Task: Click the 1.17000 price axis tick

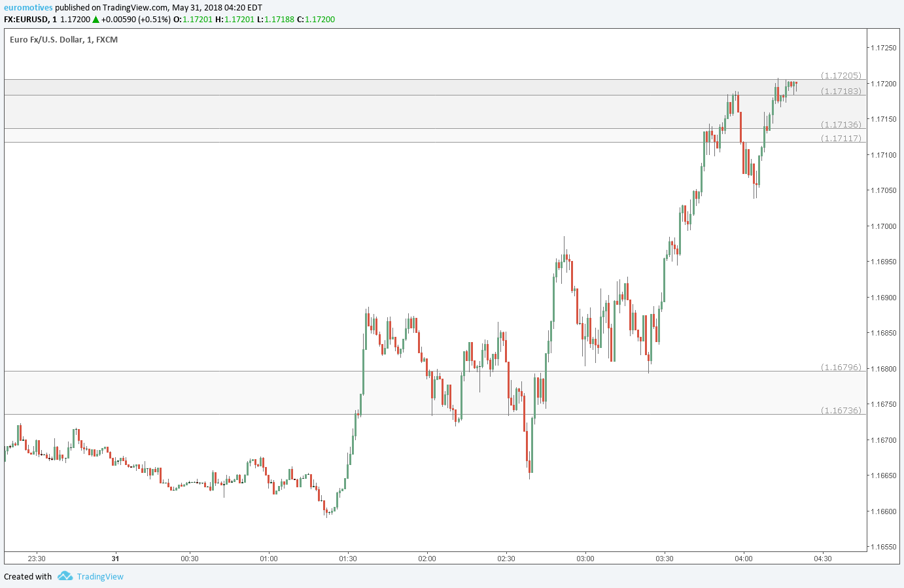Action: (x=882, y=226)
